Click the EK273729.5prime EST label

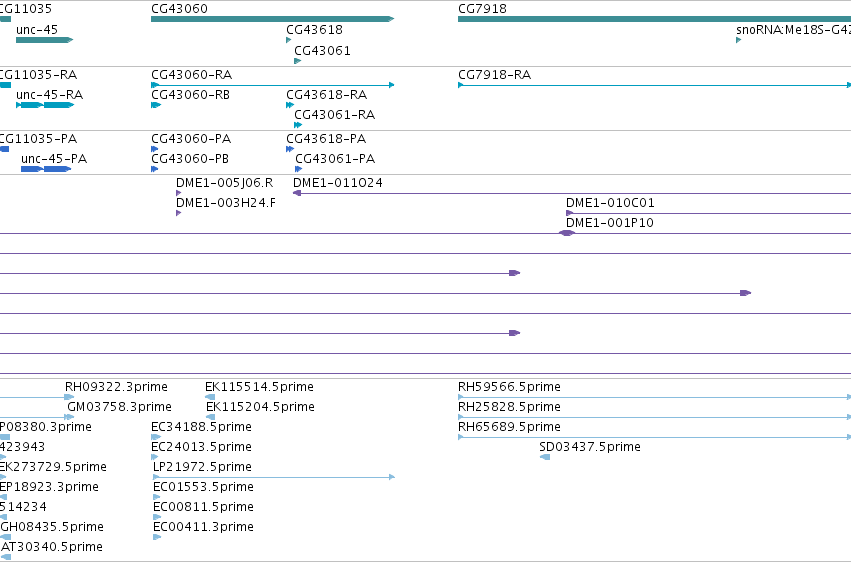point(53,467)
